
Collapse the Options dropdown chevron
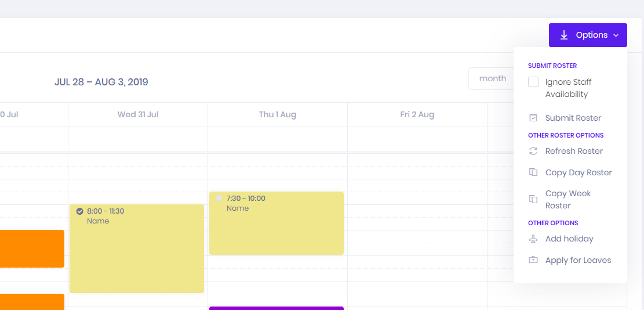tap(616, 36)
